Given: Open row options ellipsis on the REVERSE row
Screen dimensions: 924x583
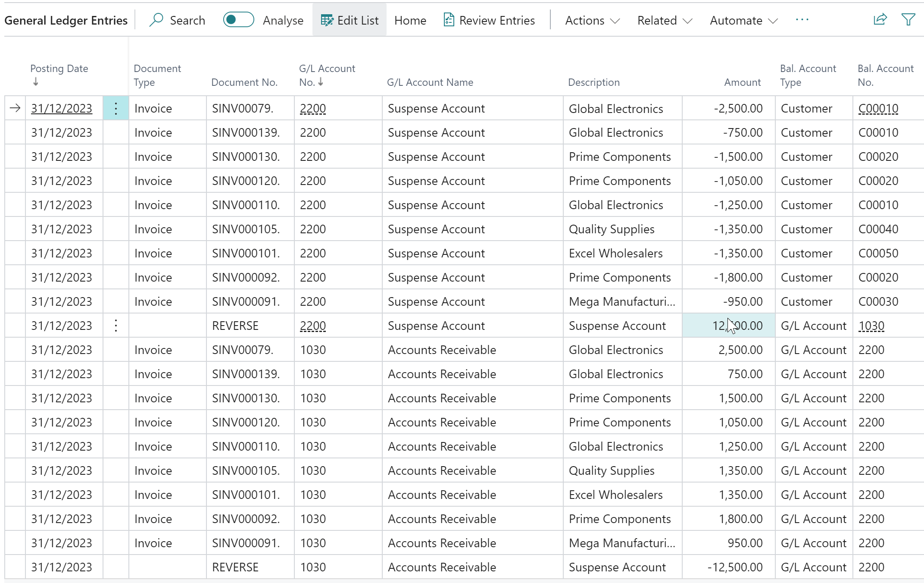Looking at the screenshot, I should (115, 326).
